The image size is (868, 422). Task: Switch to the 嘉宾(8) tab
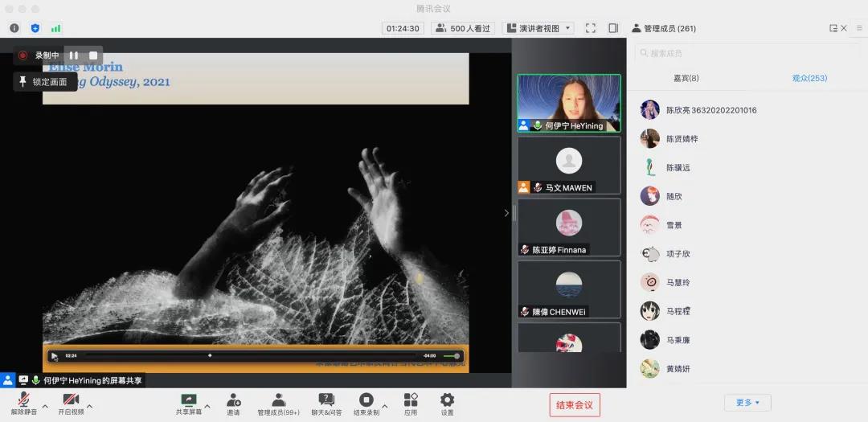[x=686, y=78]
